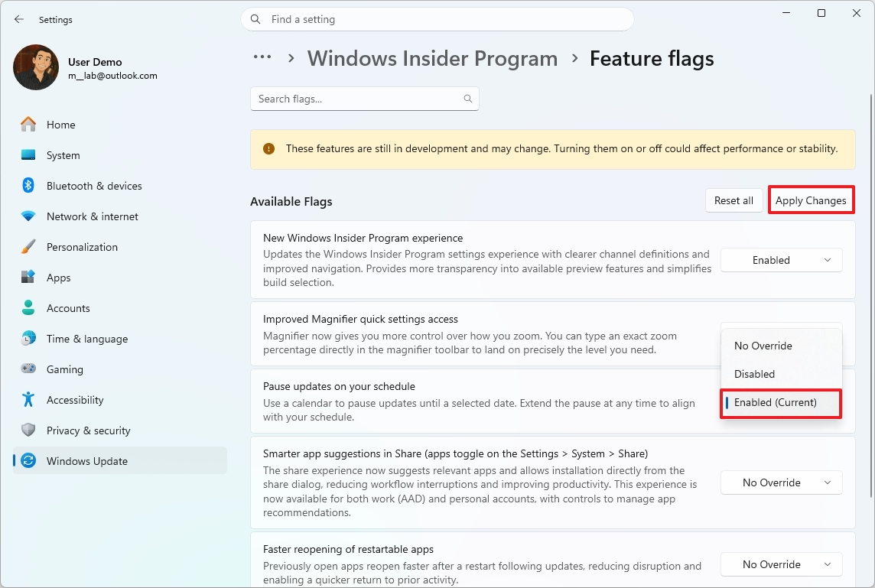The width and height of the screenshot is (875, 588).
Task: Click New Windows Insider Program experience title
Action: pos(363,239)
